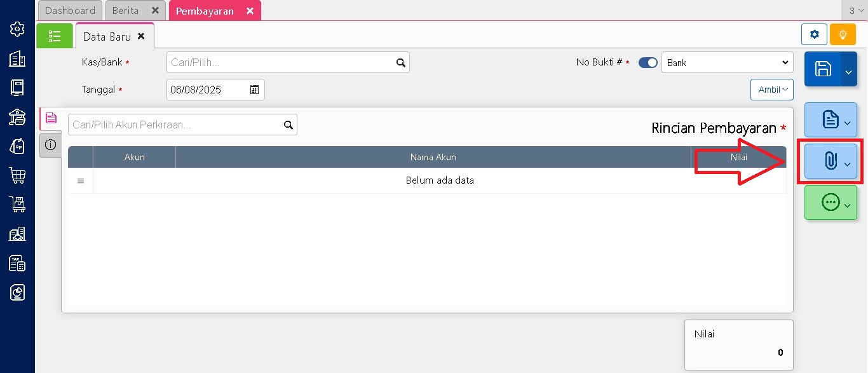The height and width of the screenshot is (373, 868).
Task: Toggle the No Bukti automatic numbering switch
Action: click(x=648, y=63)
